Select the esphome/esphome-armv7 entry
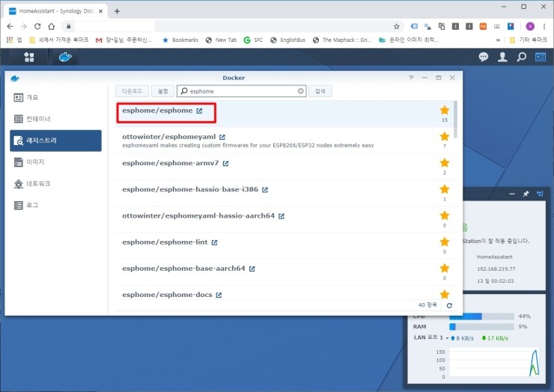Viewport: 554px width, 392px height. [x=285, y=167]
